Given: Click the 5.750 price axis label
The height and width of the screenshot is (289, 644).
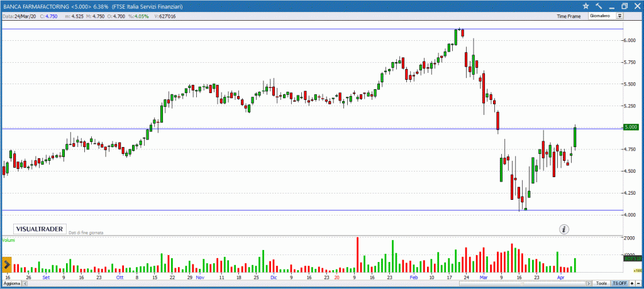Looking at the screenshot, I should coord(630,62).
